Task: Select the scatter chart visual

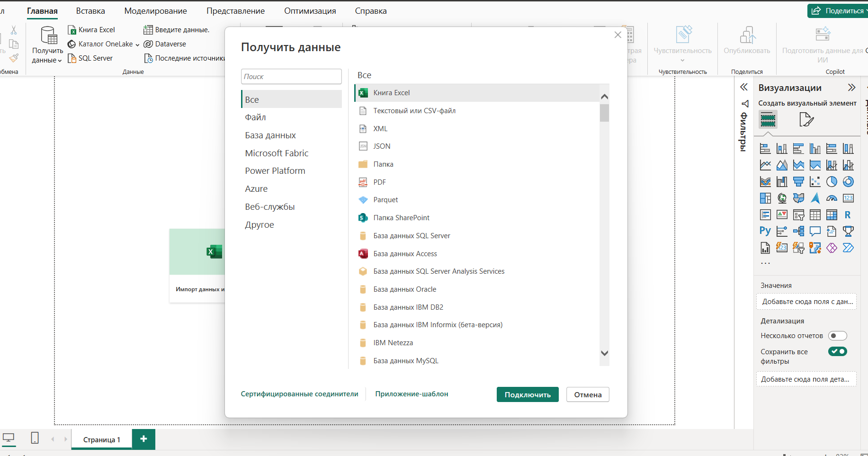Action: pos(815,182)
